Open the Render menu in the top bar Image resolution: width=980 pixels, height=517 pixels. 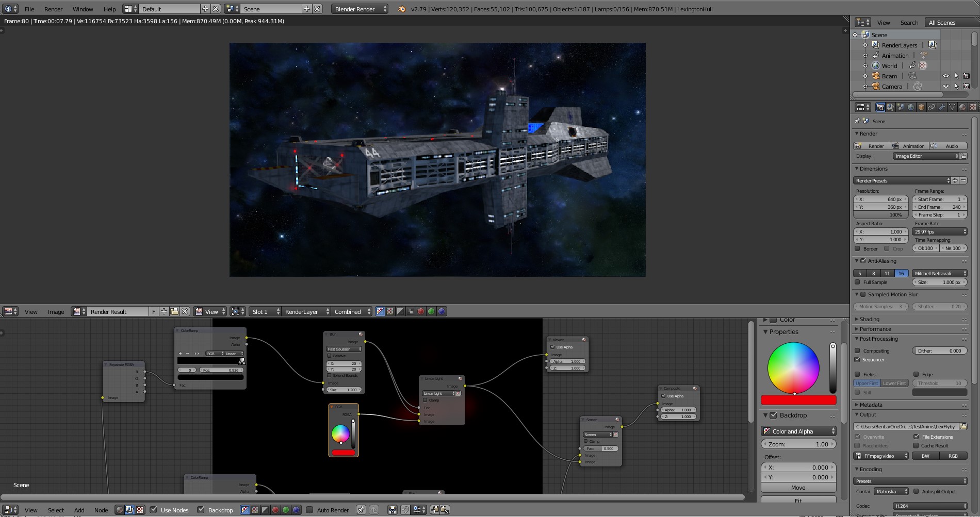(x=53, y=9)
